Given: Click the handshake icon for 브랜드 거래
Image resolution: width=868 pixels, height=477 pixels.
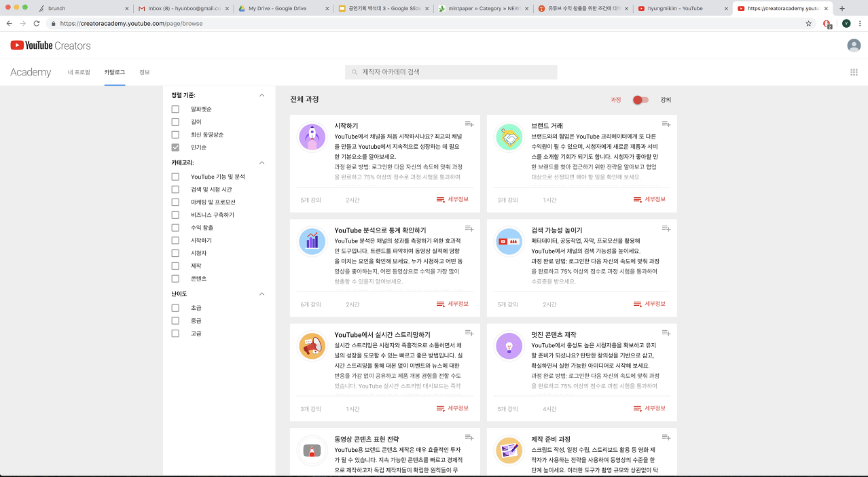Looking at the screenshot, I should pos(509,136).
